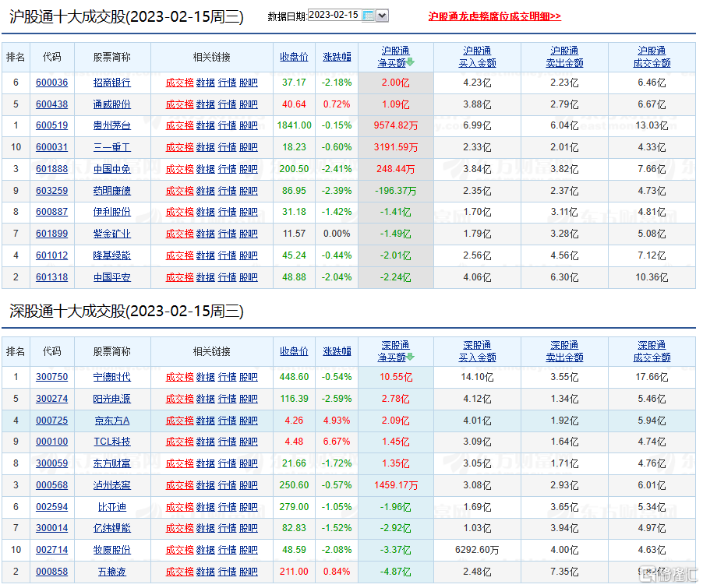Open 通威股份 stock name link
This screenshot has height=588, width=703.
[112, 104]
